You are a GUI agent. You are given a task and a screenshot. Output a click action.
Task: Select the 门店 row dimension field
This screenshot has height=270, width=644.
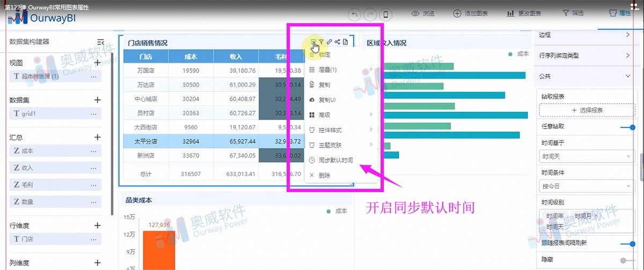[56, 239]
